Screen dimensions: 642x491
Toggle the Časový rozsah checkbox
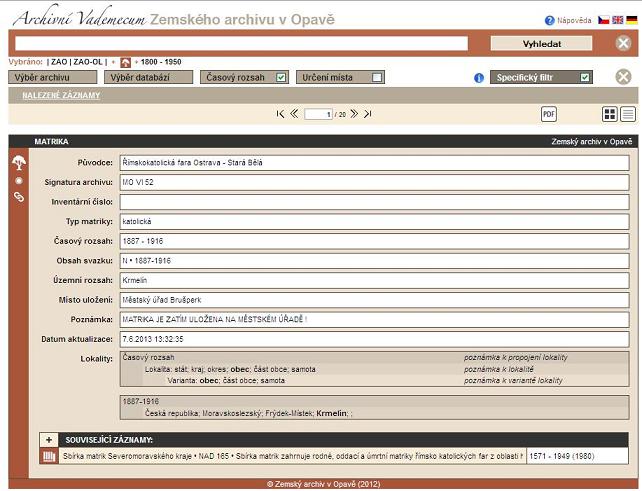[281, 77]
